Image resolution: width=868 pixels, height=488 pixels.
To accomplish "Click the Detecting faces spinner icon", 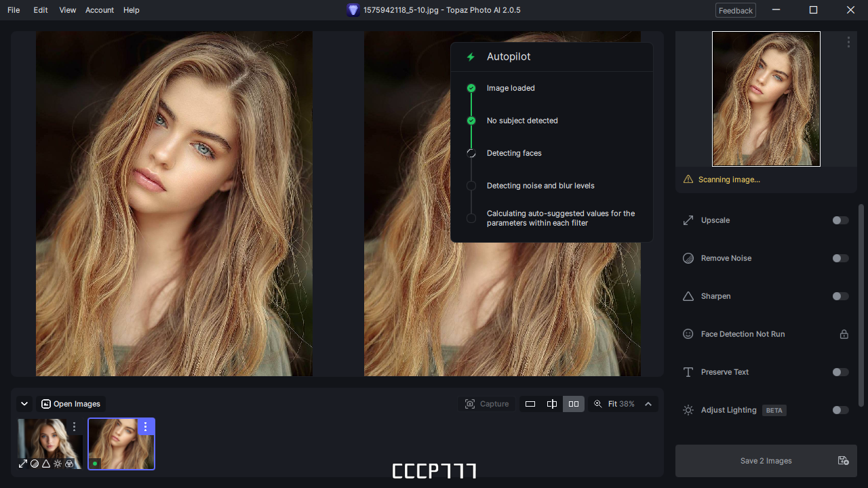I will pos(471,153).
